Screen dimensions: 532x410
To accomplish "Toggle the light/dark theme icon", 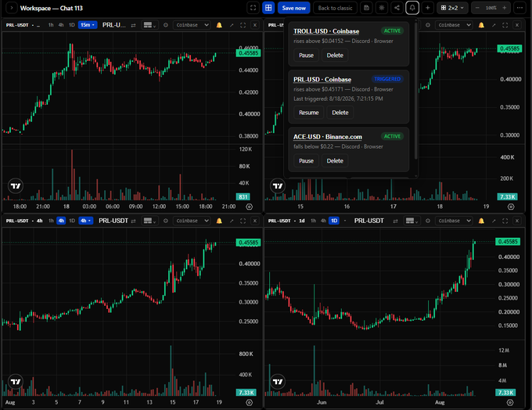I will coord(382,8).
